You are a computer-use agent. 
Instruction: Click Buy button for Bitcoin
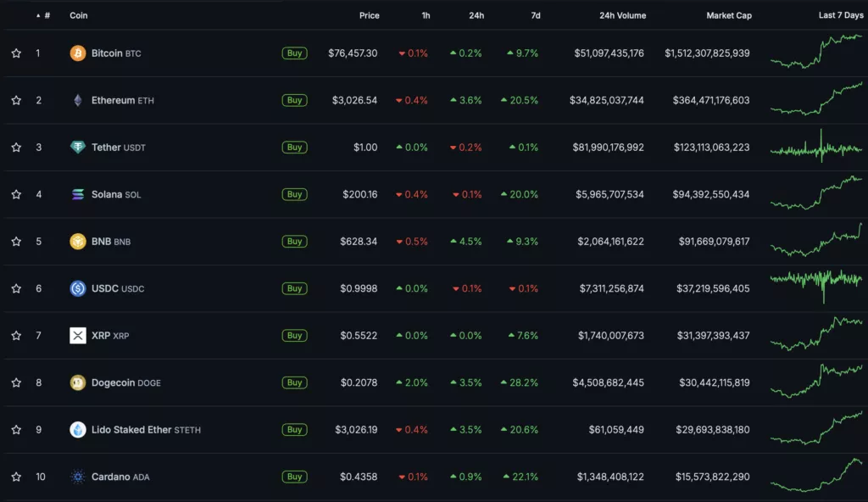(294, 53)
